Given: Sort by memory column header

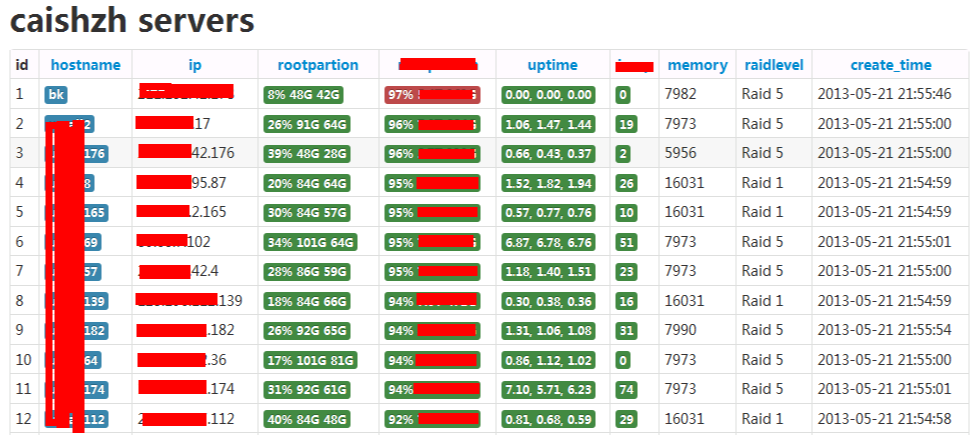Looking at the screenshot, I should click(698, 65).
